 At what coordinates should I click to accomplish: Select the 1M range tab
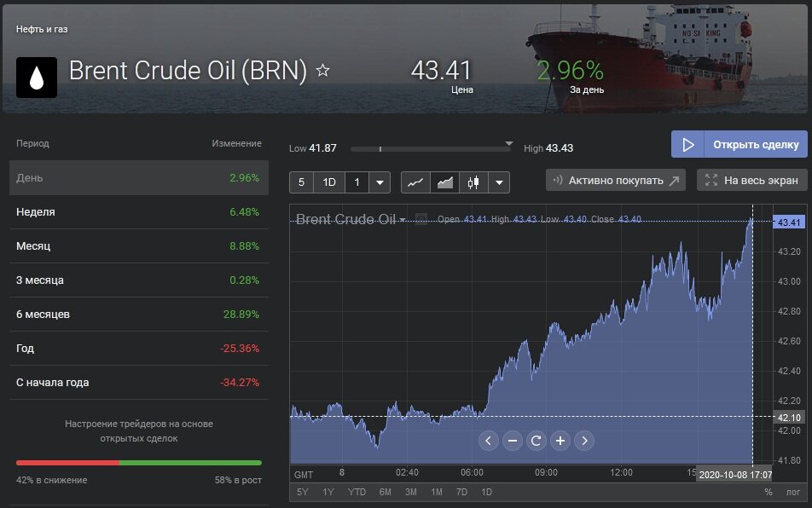point(436,492)
